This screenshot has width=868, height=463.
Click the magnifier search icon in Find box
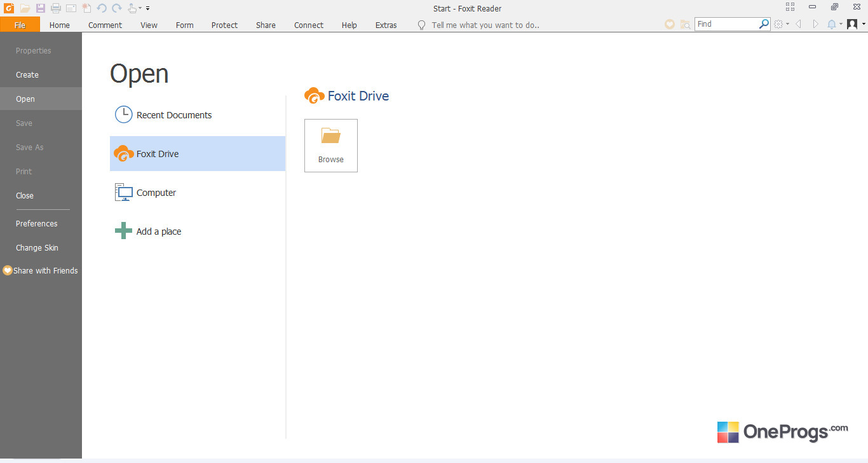[764, 24]
